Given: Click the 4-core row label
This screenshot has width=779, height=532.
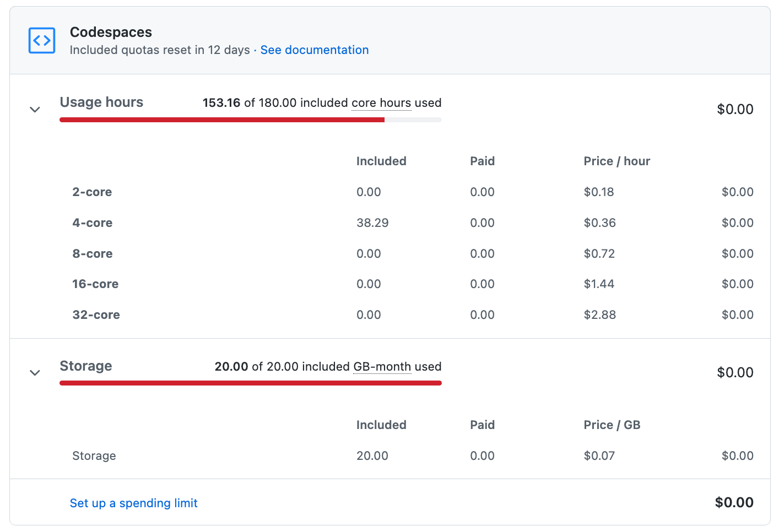Looking at the screenshot, I should coord(93,223).
